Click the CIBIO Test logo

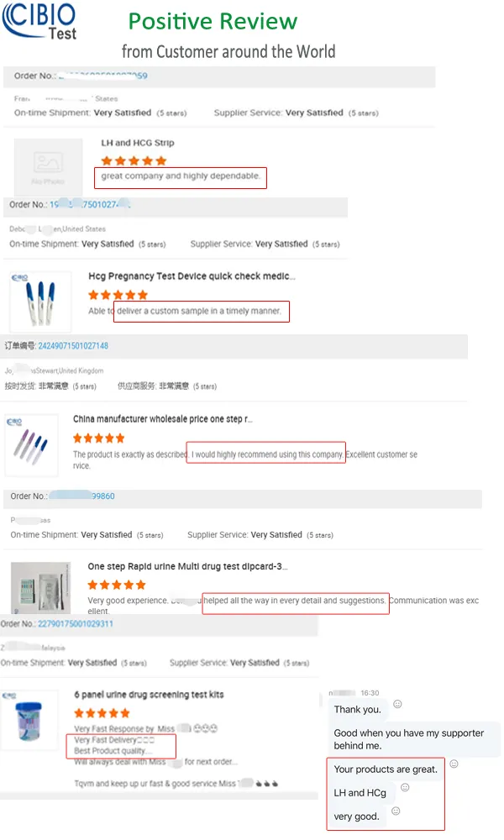pyautogui.click(x=40, y=23)
